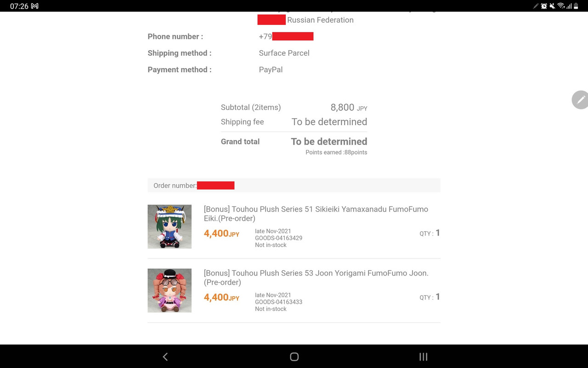Open the Joon Yorigami plush thumbnail

(170, 291)
